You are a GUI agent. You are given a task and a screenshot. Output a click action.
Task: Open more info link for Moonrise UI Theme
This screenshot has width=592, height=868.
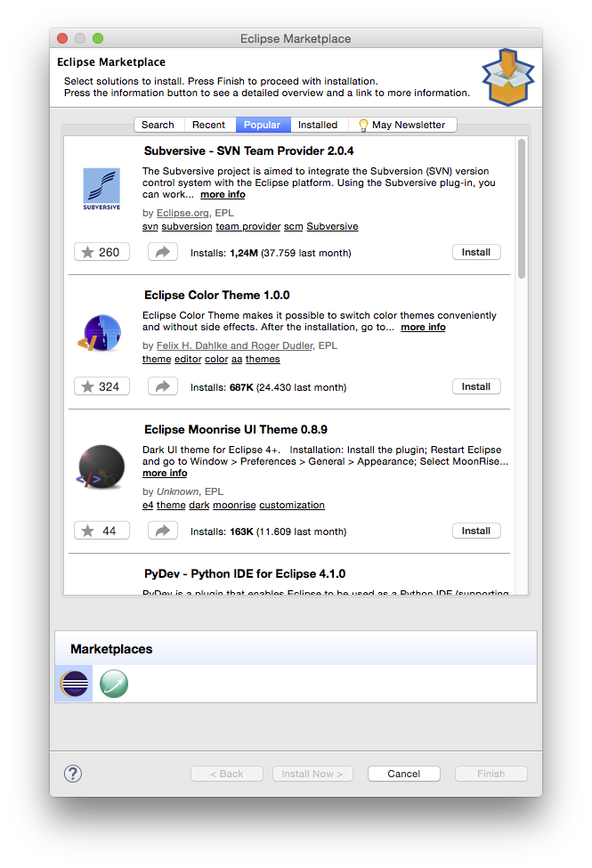tap(165, 473)
